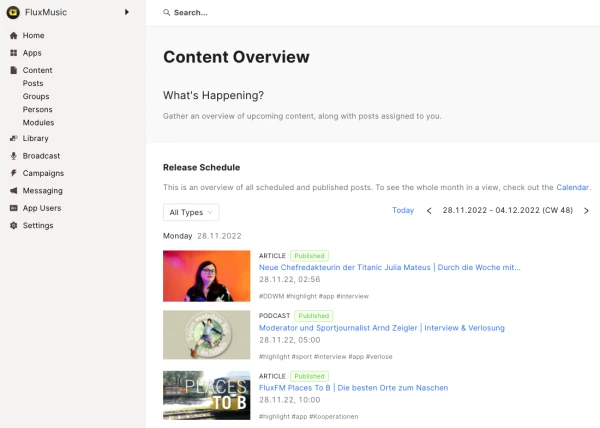The image size is (600, 428).
Task: Jump to Today in the schedule
Action: (x=403, y=211)
